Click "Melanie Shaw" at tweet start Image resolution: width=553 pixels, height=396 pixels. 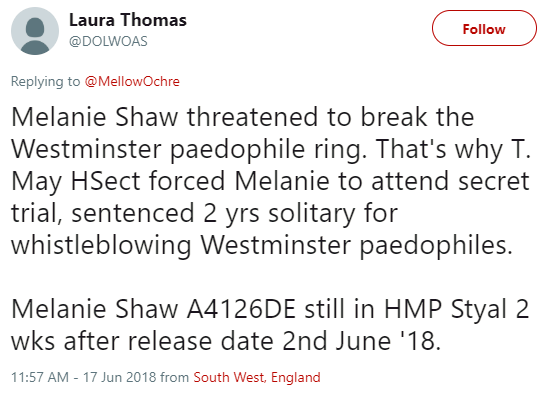click(x=95, y=117)
